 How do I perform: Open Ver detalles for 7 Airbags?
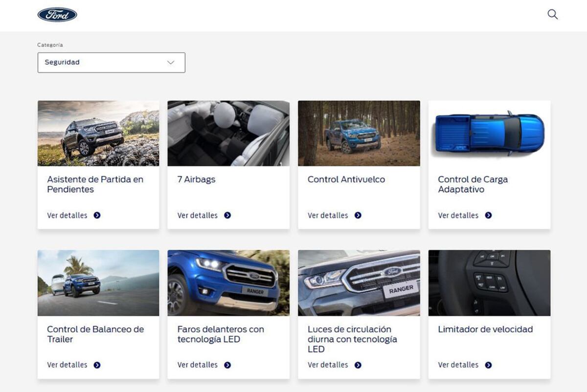[198, 215]
